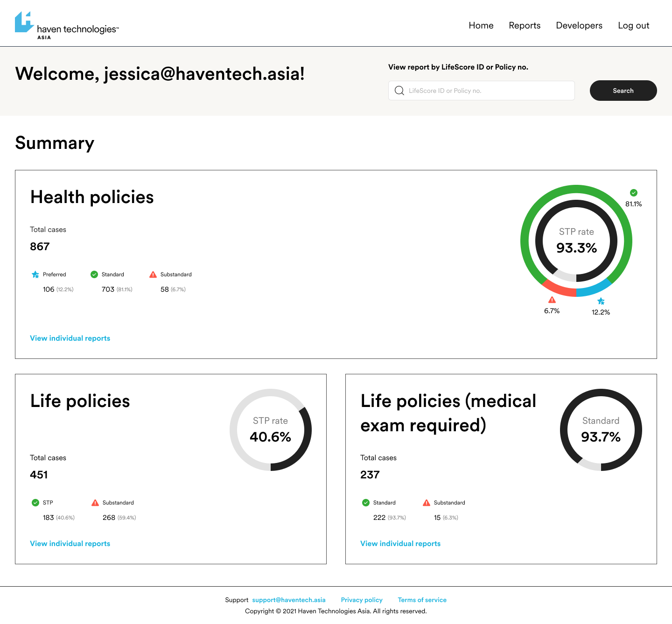Screen dimensions: 672x624
Task: Click Health policies green Standard checkmark icon
Action: click(94, 274)
